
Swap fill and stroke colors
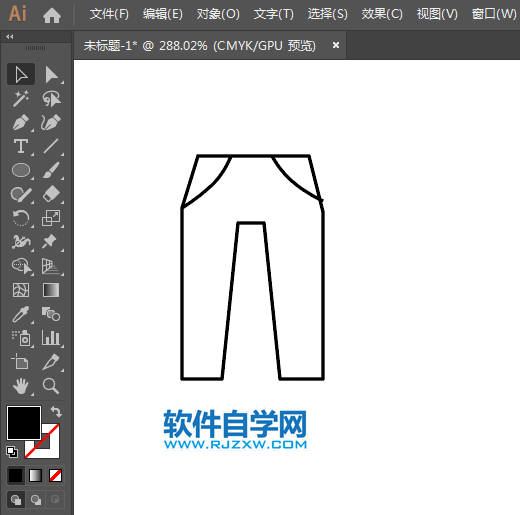click(56, 412)
